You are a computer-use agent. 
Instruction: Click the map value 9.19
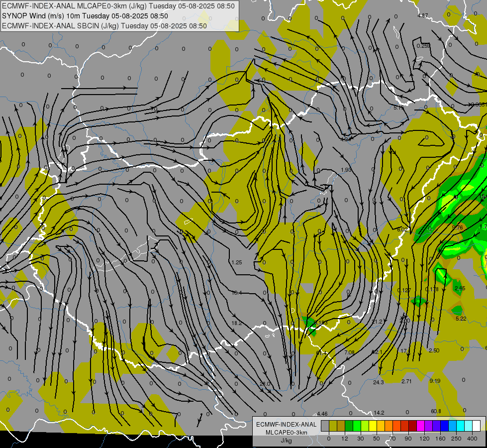click(435, 380)
